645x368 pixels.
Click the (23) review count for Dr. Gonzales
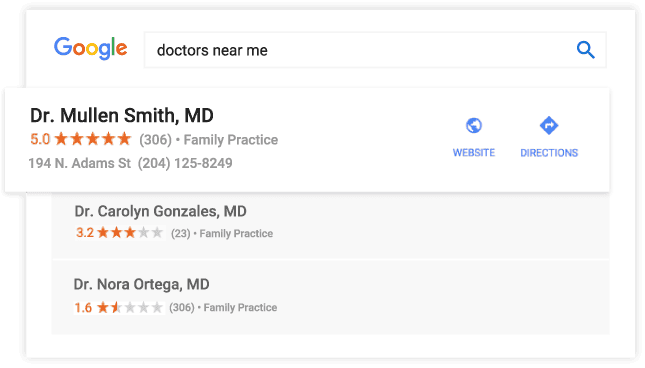click(181, 234)
